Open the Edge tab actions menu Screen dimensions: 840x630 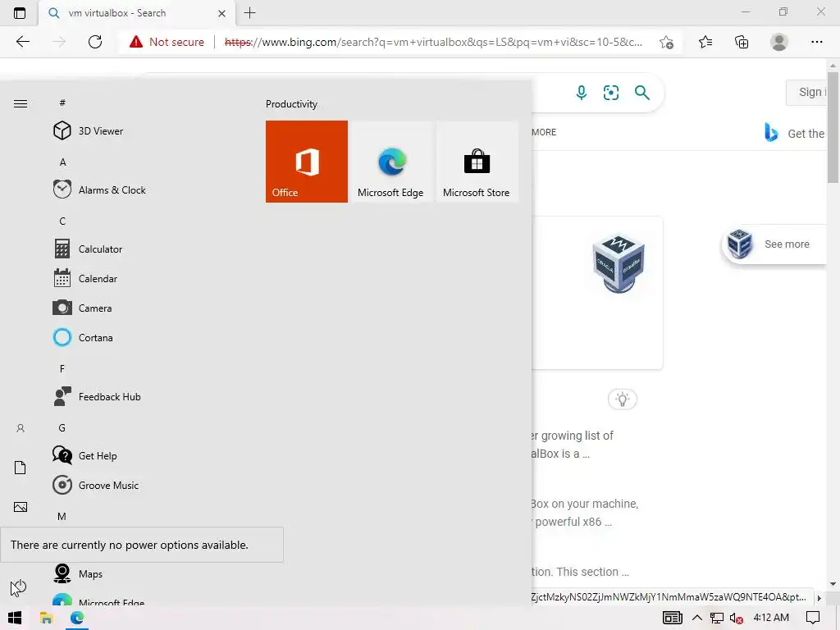[20, 13]
